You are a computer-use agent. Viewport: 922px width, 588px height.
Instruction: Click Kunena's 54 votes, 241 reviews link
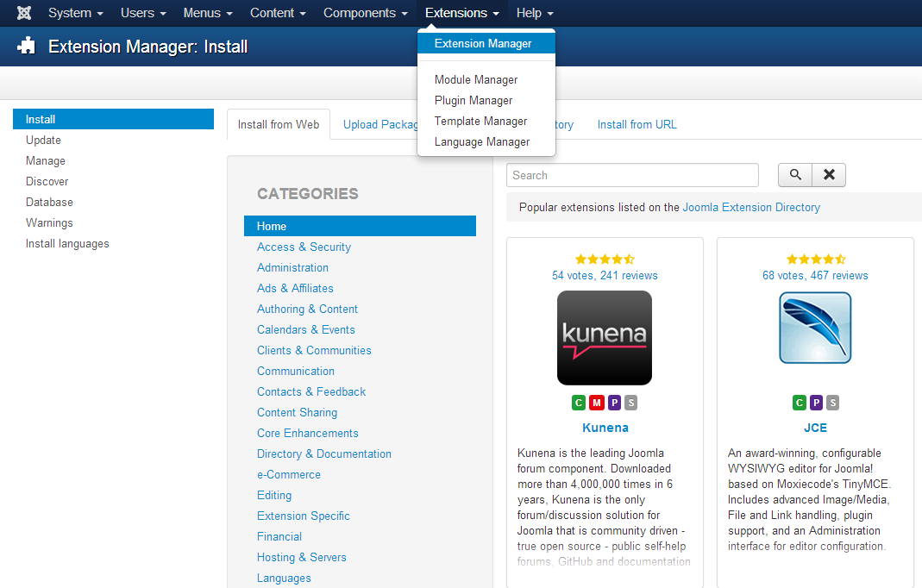pos(605,276)
